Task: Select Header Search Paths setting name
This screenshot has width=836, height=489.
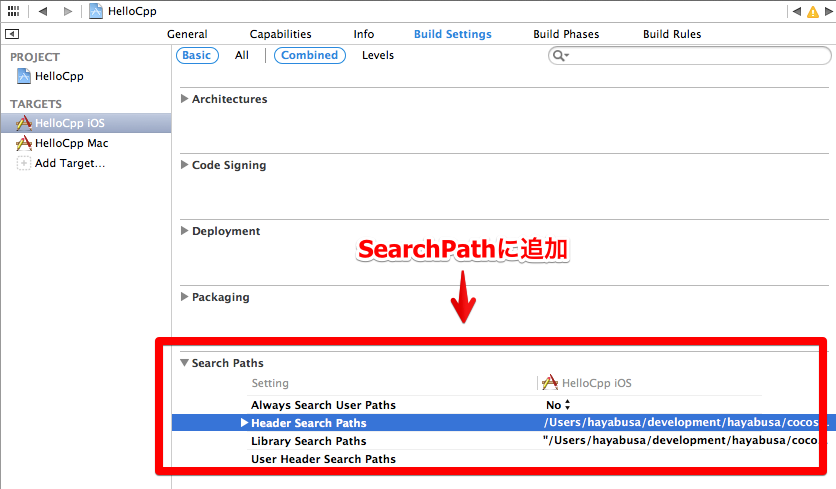Action: pos(309,423)
